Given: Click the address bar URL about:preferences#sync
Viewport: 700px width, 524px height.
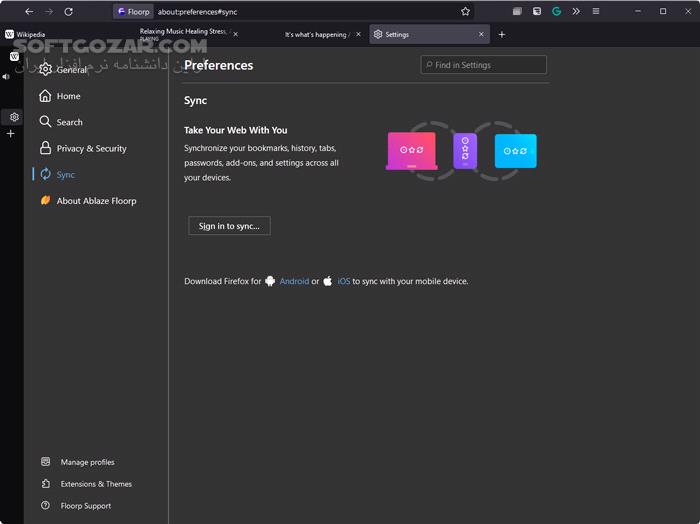Looking at the screenshot, I should pos(197,12).
